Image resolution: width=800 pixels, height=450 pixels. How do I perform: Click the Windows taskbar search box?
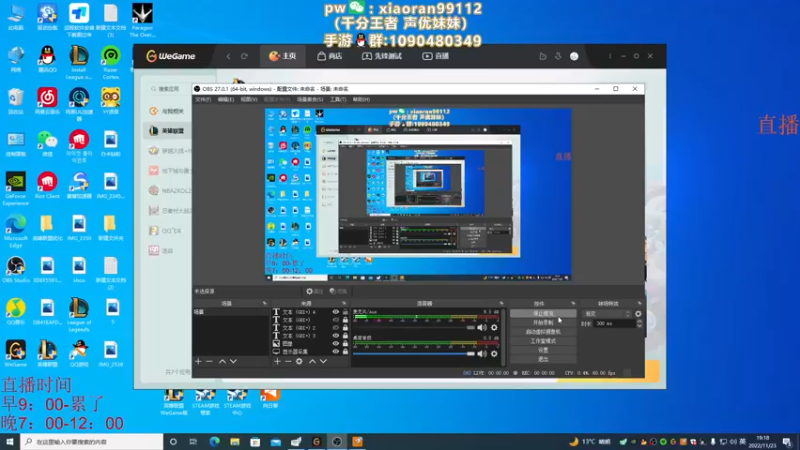point(92,442)
